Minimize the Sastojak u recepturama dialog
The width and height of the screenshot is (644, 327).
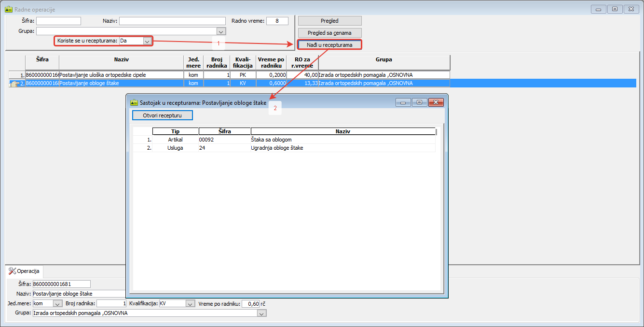(404, 102)
